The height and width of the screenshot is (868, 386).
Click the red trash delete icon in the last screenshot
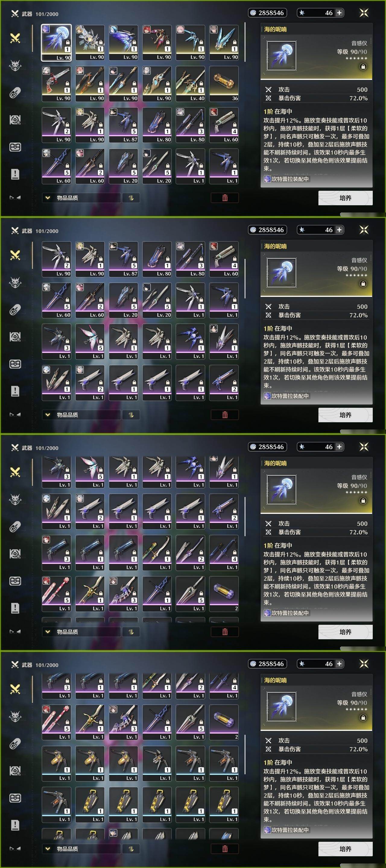point(225,848)
